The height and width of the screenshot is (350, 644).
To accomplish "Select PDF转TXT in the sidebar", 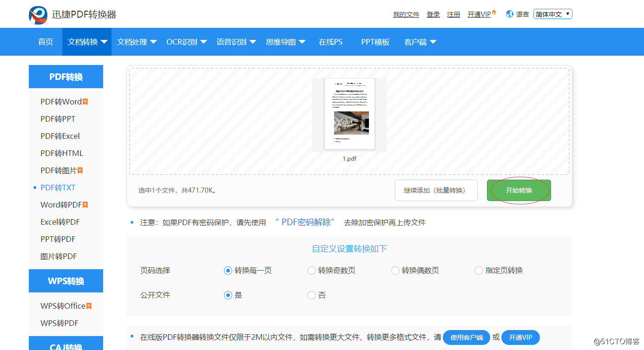I will [x=58, y=188].
